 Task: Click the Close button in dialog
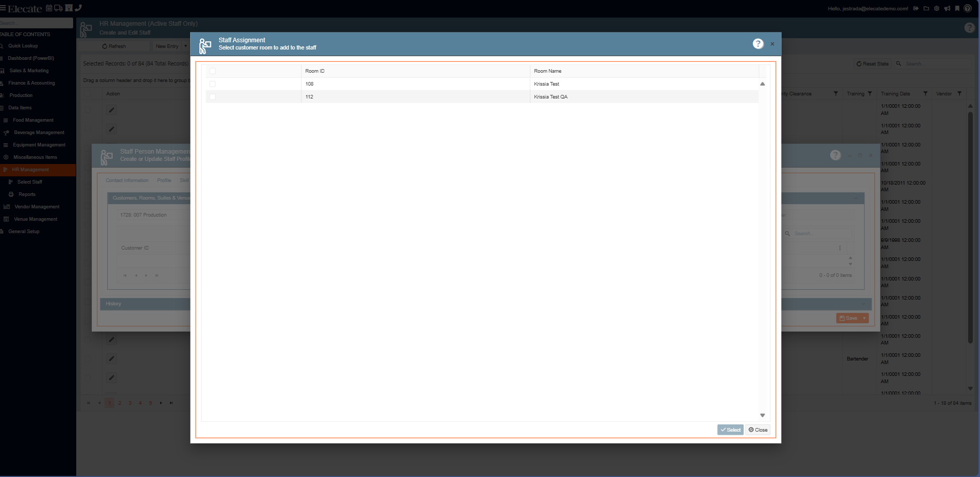tap(758, 430)
